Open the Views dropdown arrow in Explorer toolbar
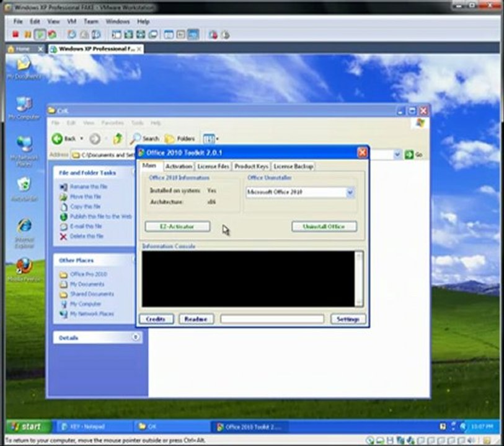Viewport: 504px width, 446px height. pos(218,139)
